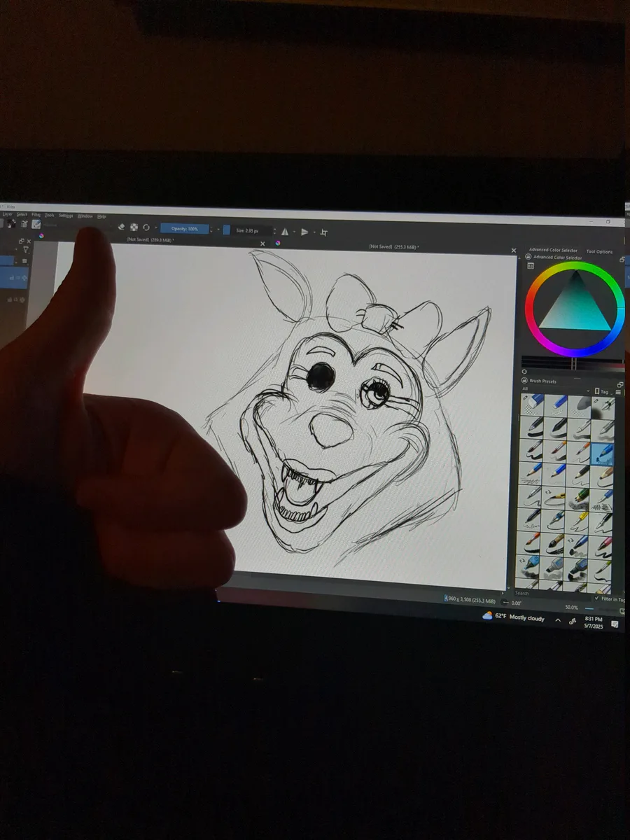This screenshot has width=630, height=840.
Task: Open horizontal mirror options dropdown arrow
Action: point(295,232)
